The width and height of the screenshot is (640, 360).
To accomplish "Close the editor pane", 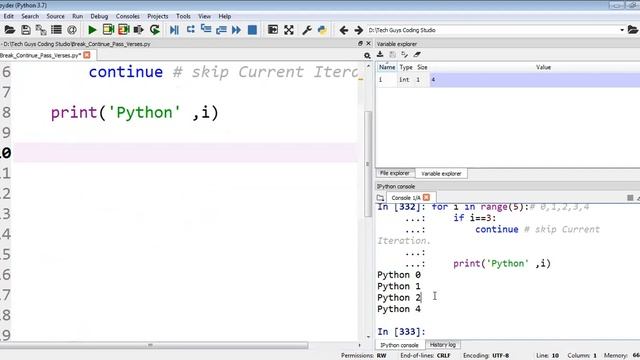I will click(369, 43).
